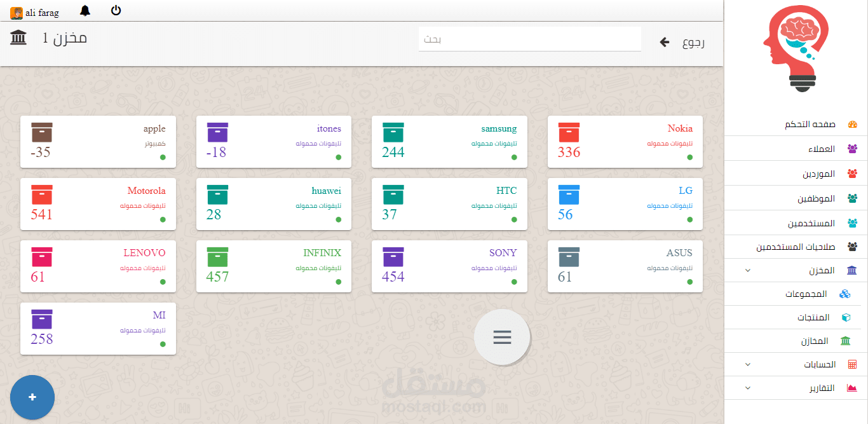Click the purple box icon on SONY card
The width and height of the screenshot is (868, 424).
tap(393, 257)
